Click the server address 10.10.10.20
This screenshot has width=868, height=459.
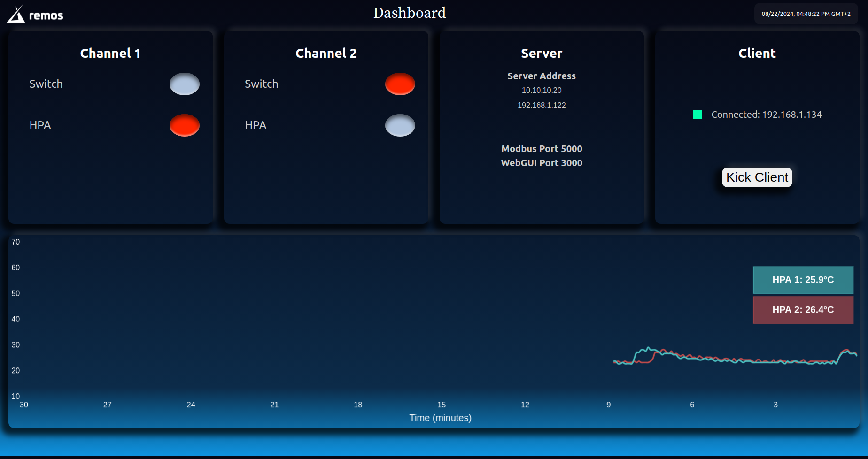pos(541,90)
